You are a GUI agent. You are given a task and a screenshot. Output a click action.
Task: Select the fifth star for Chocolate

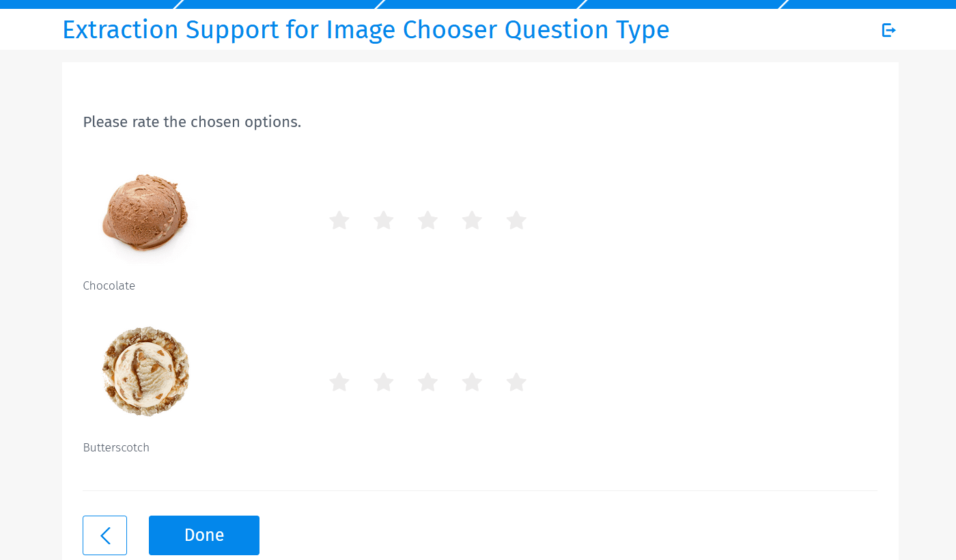click(x=516, y=220)
